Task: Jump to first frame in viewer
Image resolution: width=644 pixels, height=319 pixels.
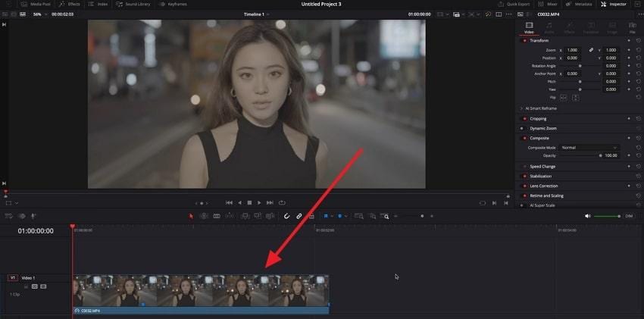Action: [x=229, y=203]
